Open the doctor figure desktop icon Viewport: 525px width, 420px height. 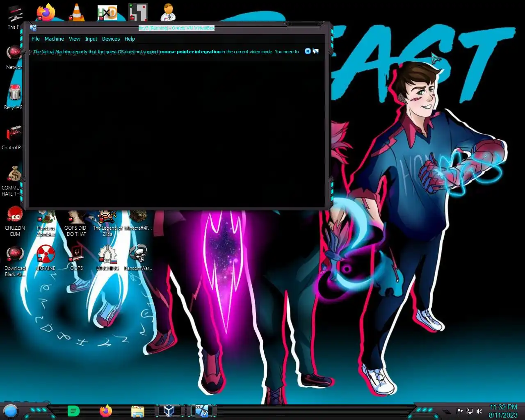coord(168,12)
